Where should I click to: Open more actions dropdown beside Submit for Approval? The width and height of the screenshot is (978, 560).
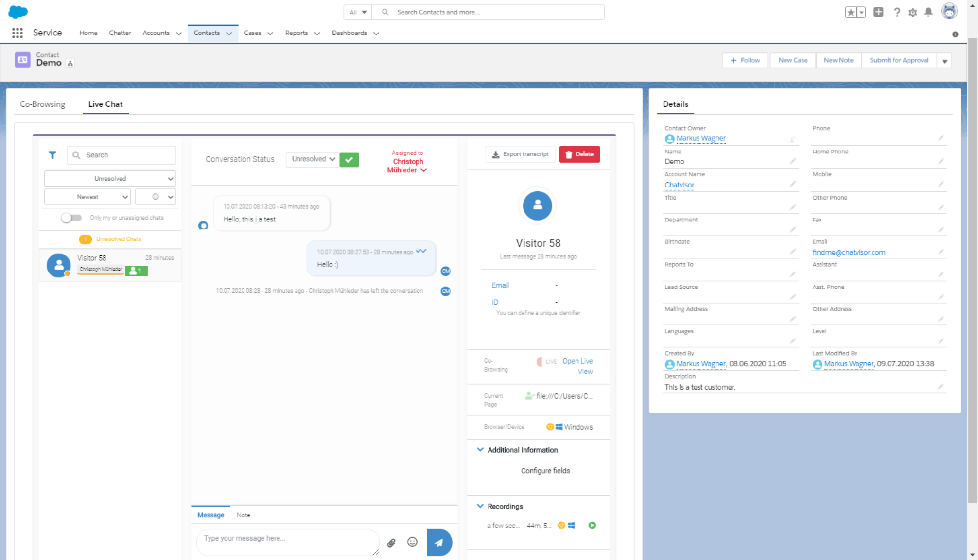[x=944, y=61]
